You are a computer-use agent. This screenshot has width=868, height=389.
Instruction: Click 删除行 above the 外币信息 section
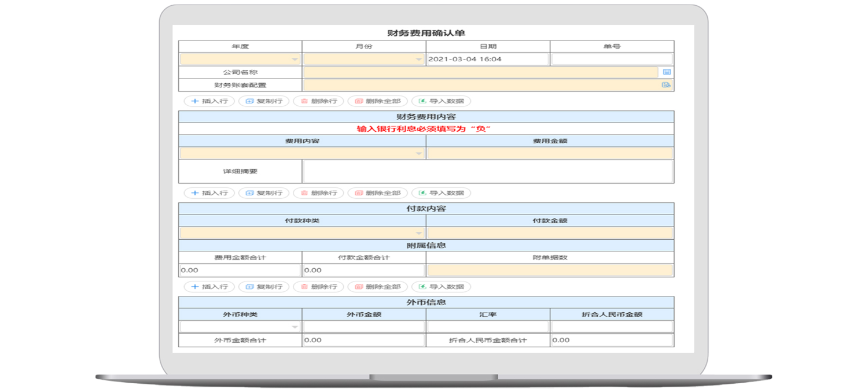pos(318,287)
